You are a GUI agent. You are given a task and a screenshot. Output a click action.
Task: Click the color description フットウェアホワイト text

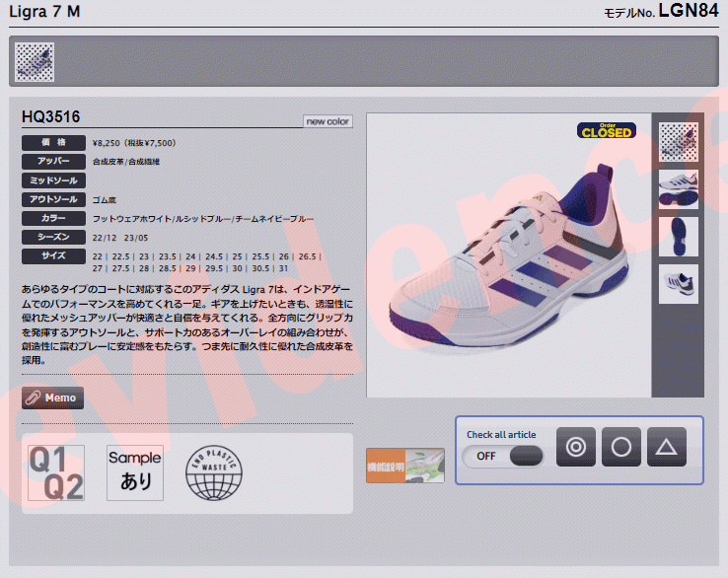pos(203,219)
